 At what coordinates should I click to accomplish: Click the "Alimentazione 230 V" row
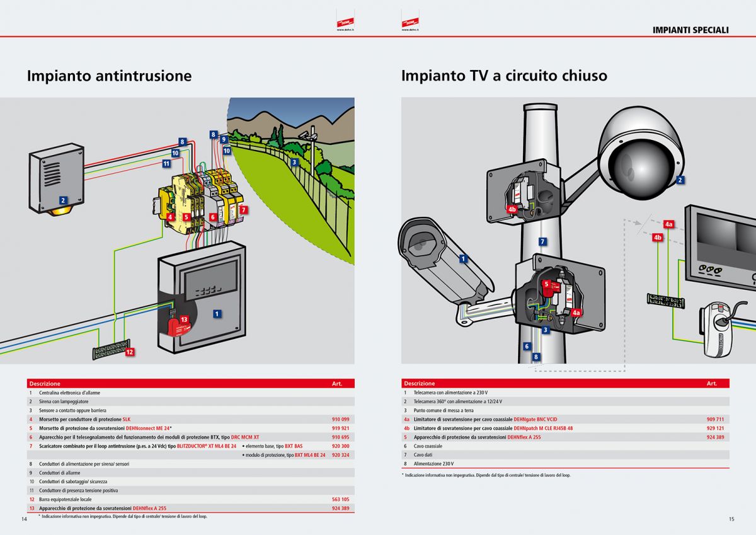565,463
